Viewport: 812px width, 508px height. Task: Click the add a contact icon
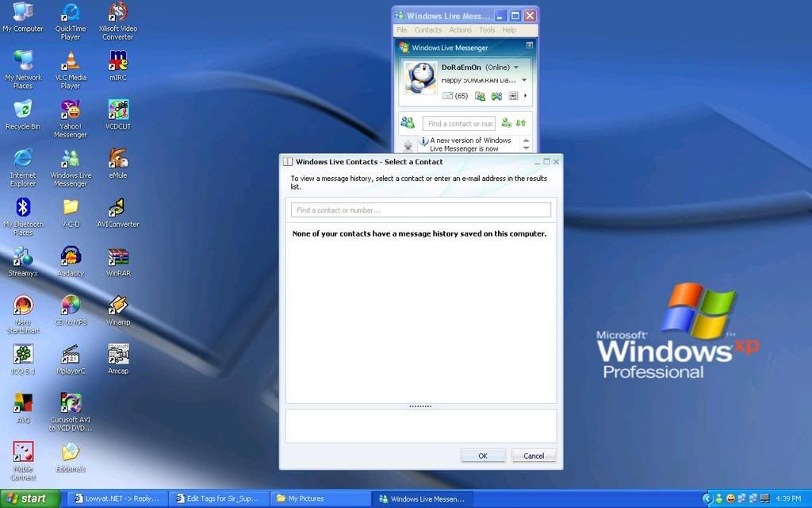pos(504,123)
